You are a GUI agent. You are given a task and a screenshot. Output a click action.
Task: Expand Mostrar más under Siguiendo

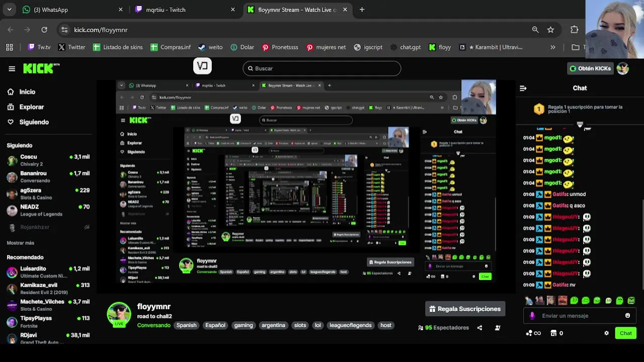point(21,243)
